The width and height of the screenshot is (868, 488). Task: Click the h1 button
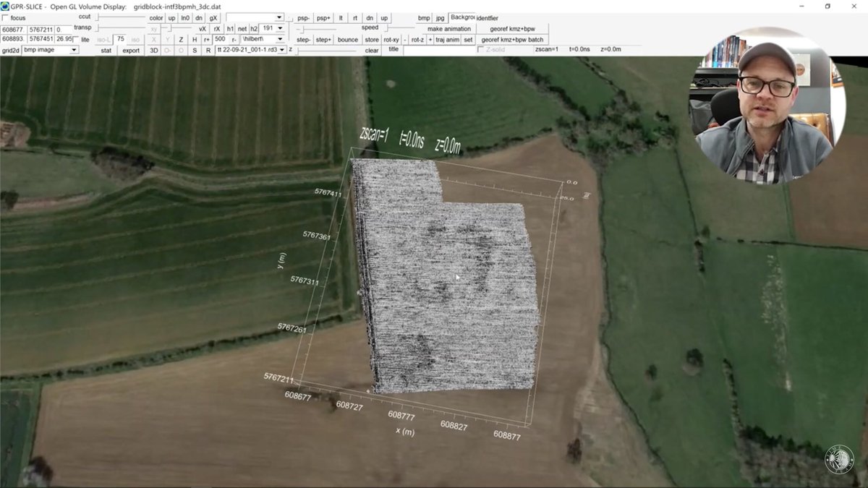230,28
